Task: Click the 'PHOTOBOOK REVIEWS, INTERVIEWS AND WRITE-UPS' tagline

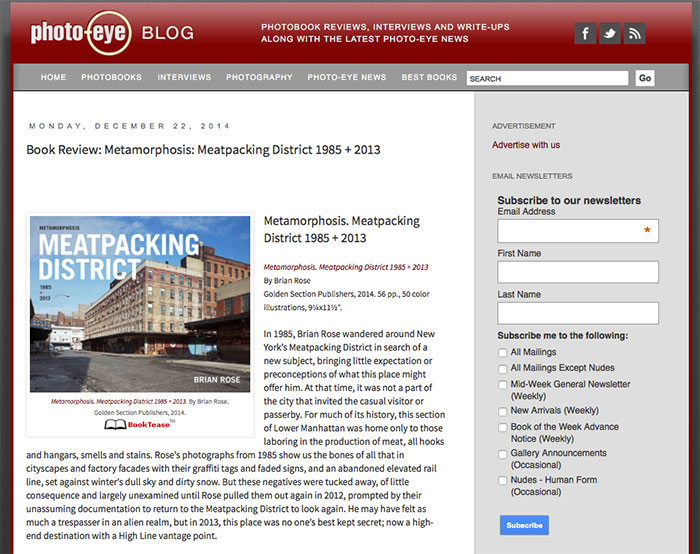Action: point(385,27)
